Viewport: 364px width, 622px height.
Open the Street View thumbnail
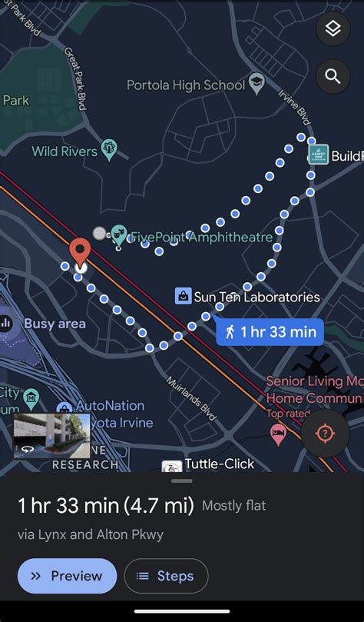pyautogui.click(x=52, y=436)
